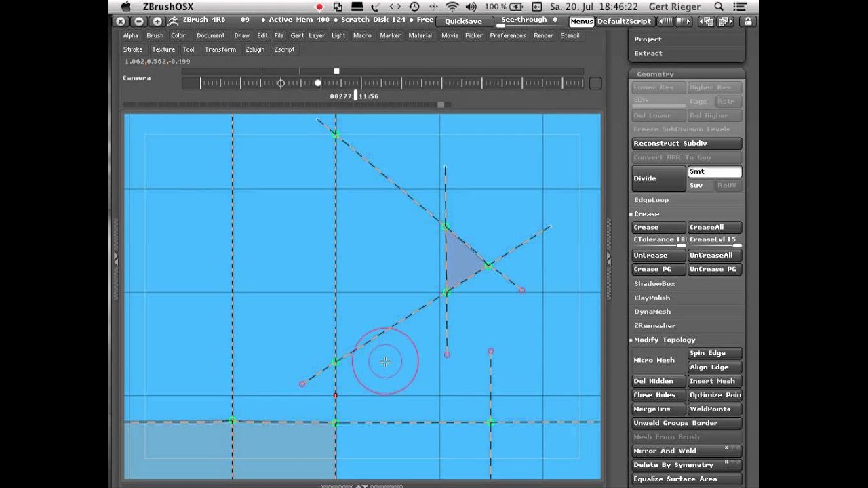Open the Brush menu

click(155, 36)
